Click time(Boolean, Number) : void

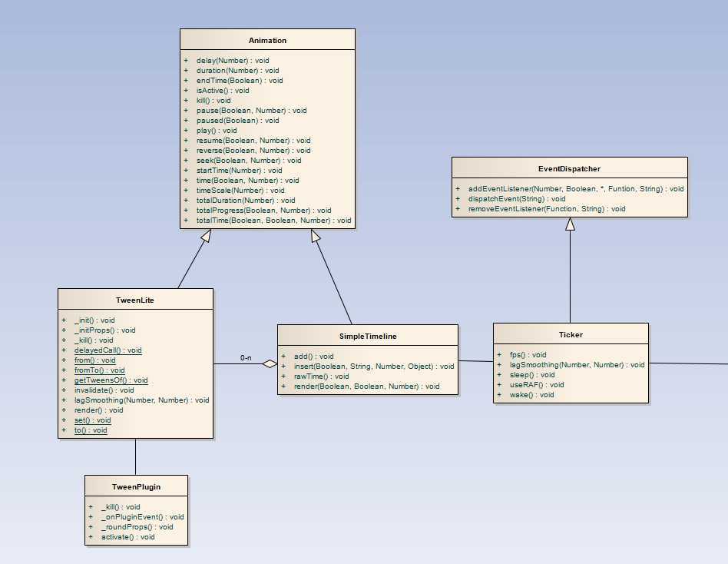click(x=248, y=181)
